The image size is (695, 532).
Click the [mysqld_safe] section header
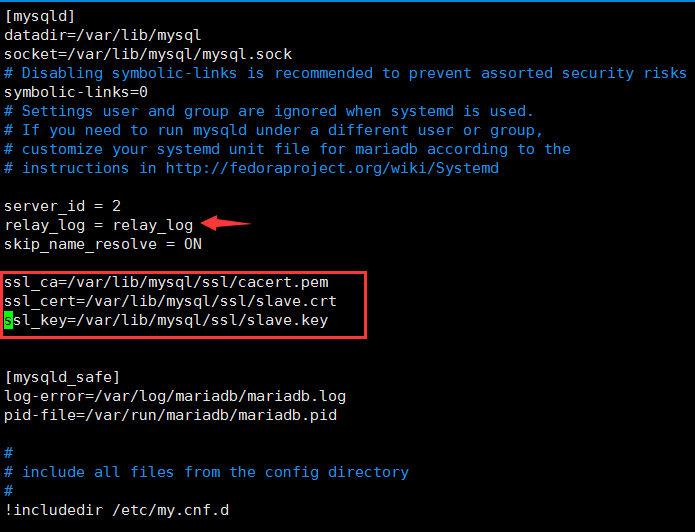point(62,377)
